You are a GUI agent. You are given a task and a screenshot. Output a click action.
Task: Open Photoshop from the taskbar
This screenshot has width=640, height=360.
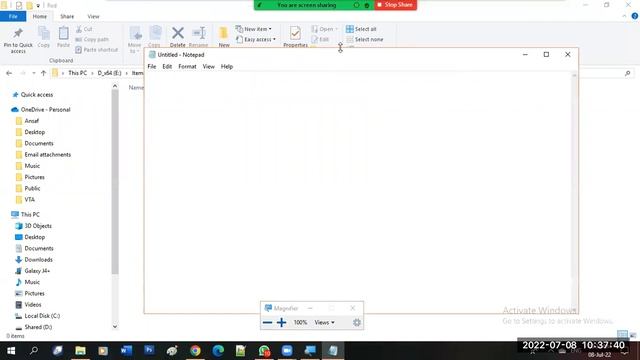point(149,350)
